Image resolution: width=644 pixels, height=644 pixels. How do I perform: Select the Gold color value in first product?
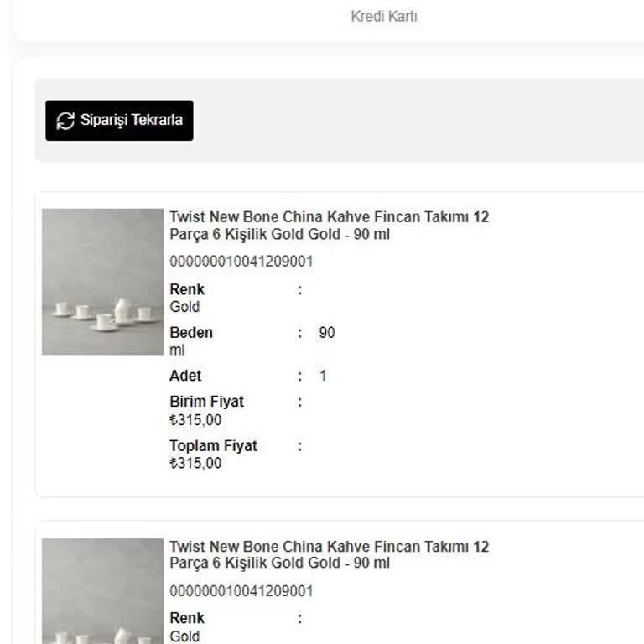coord(184,307)
